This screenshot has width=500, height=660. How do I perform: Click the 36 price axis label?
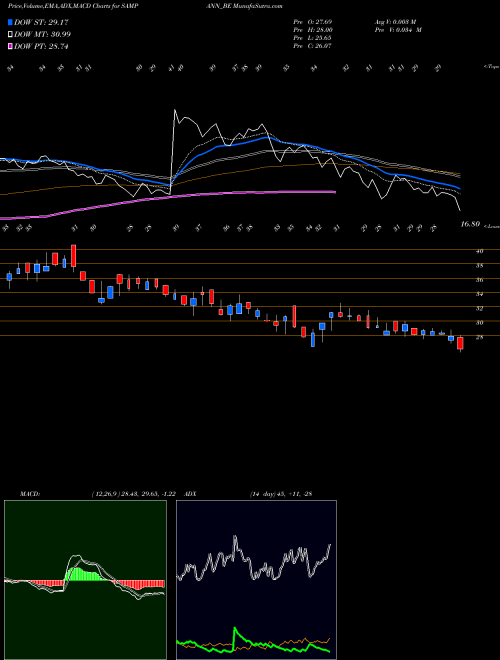coord(479,280)
